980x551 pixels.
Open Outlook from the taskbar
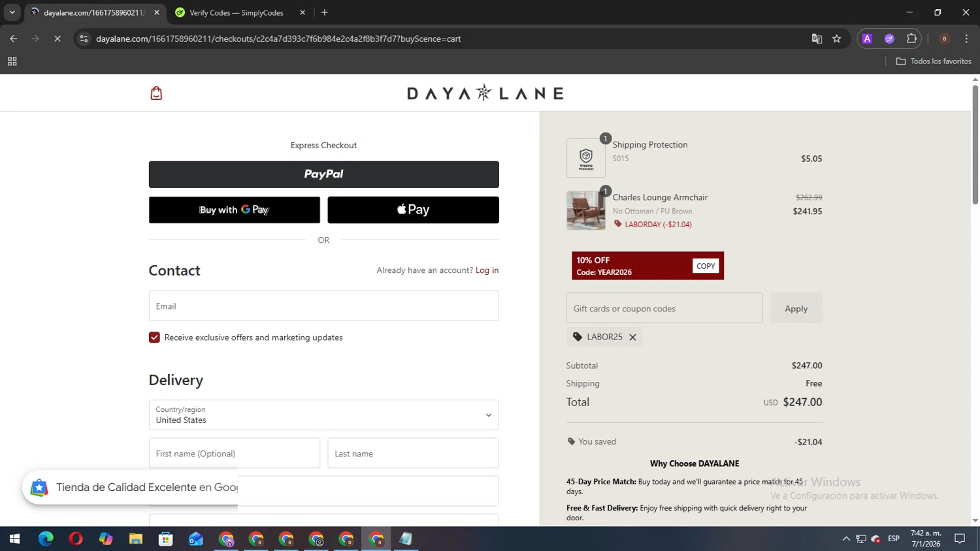point(196,539)
